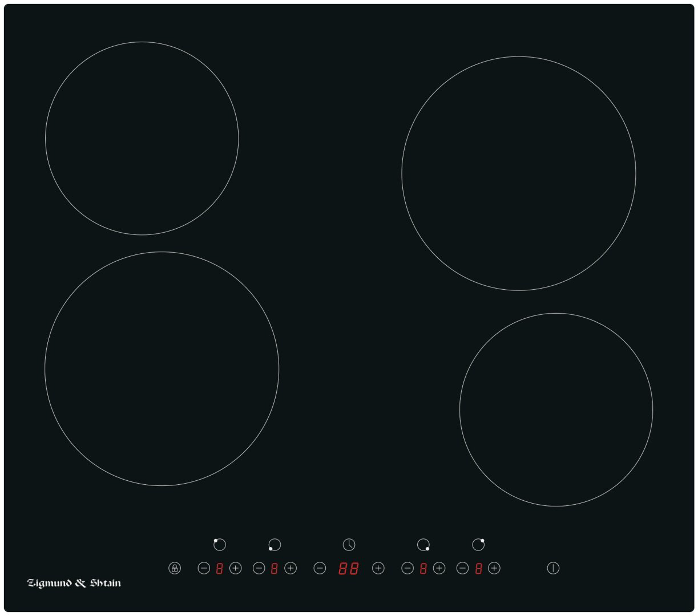Lower rear-left zone power with minus
This screenshot has width=698, height=616.
(x=204, y=568)
